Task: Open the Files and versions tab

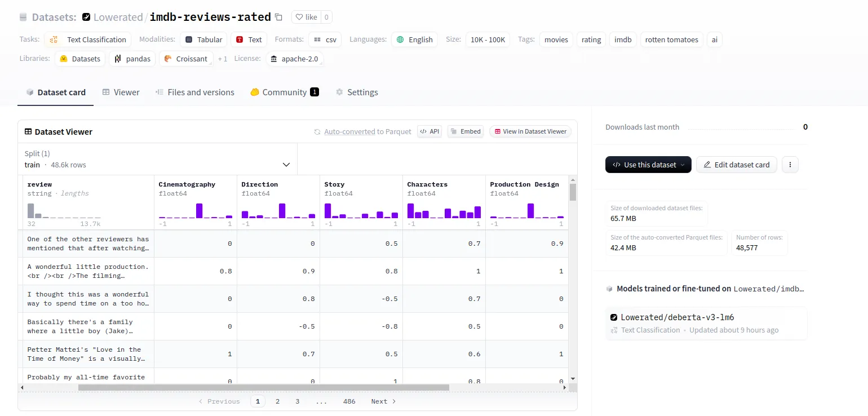Action: coord(195,92)
